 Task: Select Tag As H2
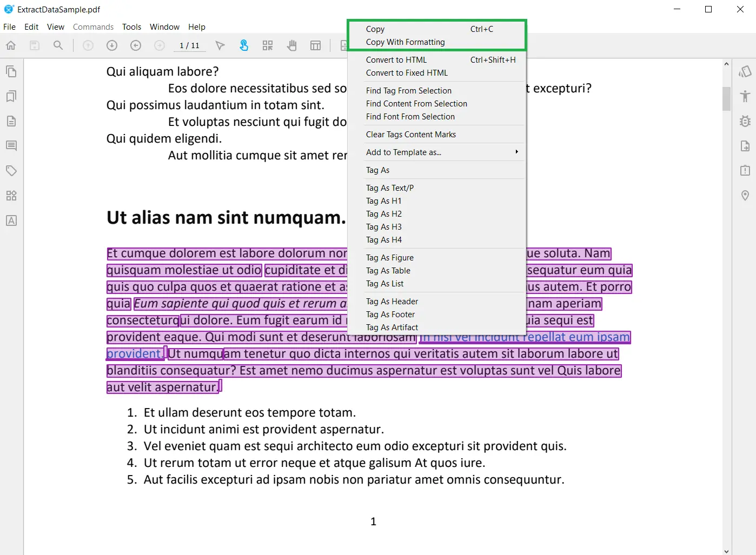(x=436, y=214)
